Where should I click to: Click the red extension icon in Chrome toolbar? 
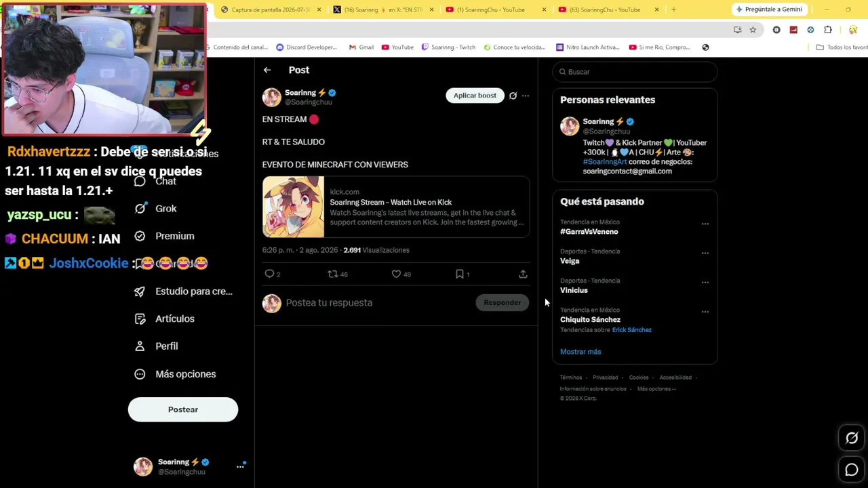(x=793, y=30)
